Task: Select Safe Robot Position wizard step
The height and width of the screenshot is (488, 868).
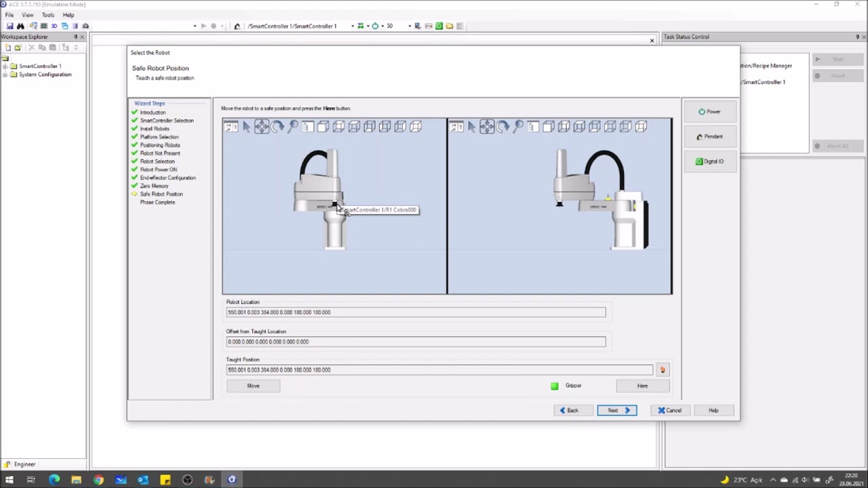Action: pos(161,194)
